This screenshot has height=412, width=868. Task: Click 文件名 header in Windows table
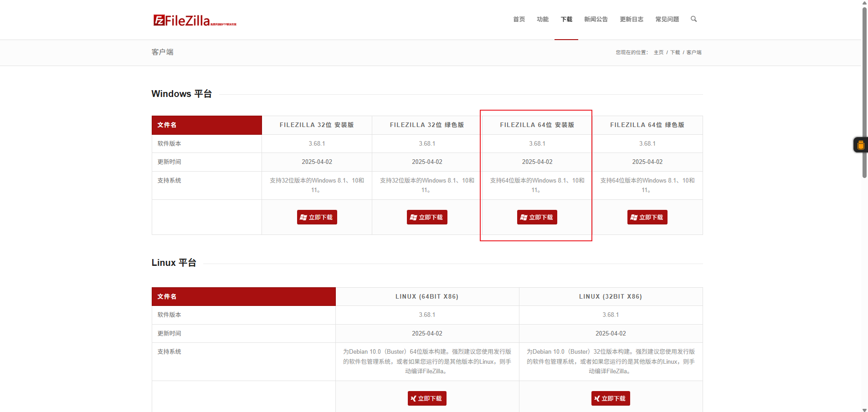coord(207,125)
